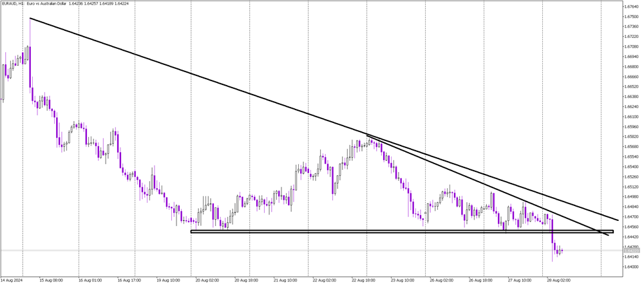Image resolution: width=644 pixels, height=284 pixels.
Task: Click the 1.64420 price axis label
Action: (x=631, y=236)
